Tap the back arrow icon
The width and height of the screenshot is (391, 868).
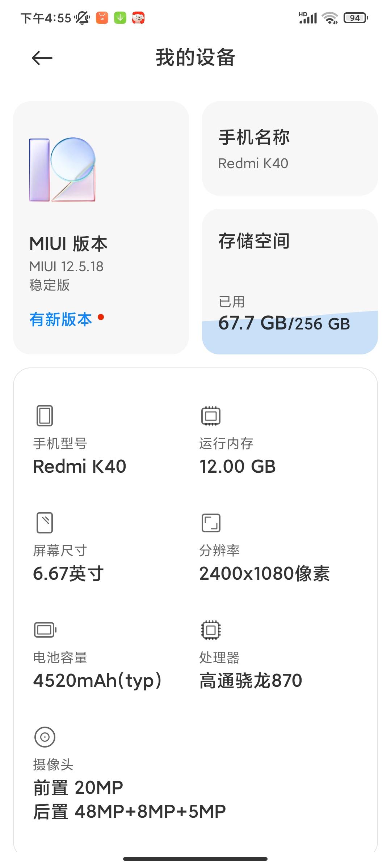pyautogui.click(x=42, y=58)
